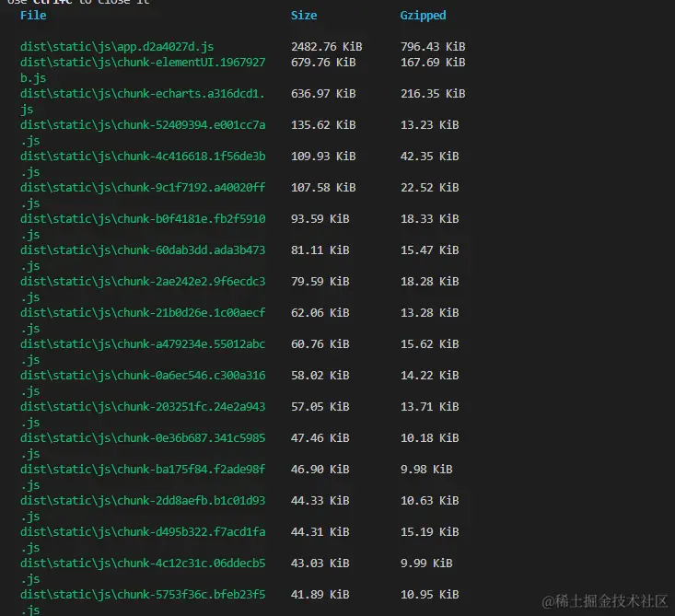
Task: Click gzipped value 796.43 KiB
Action: pyautogui.click(x=433, y=46)
